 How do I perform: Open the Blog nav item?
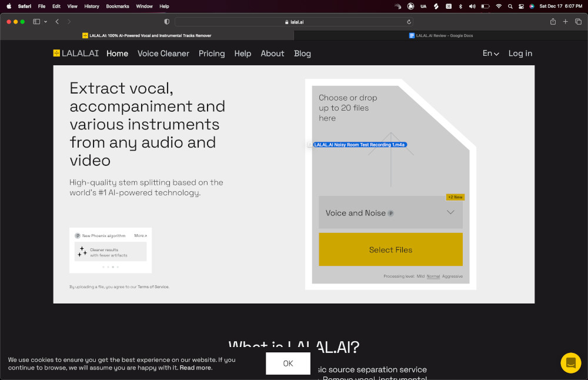[302, 54]
